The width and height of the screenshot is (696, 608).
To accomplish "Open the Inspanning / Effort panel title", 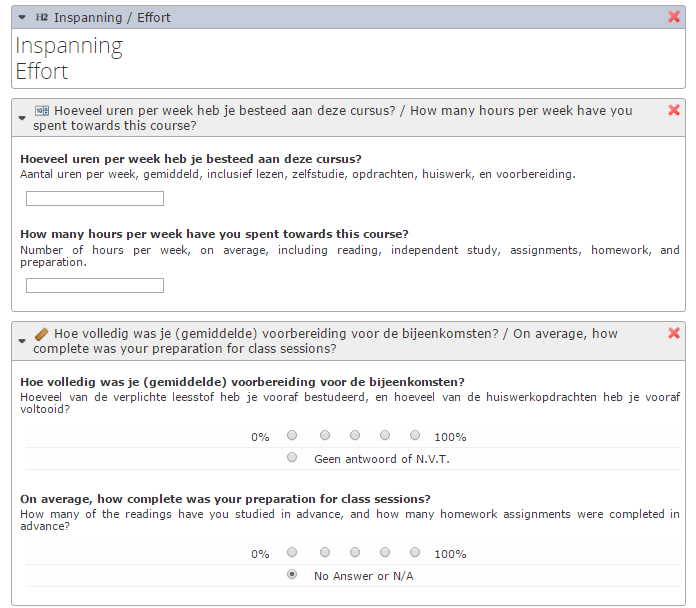I will pos(112,17).
